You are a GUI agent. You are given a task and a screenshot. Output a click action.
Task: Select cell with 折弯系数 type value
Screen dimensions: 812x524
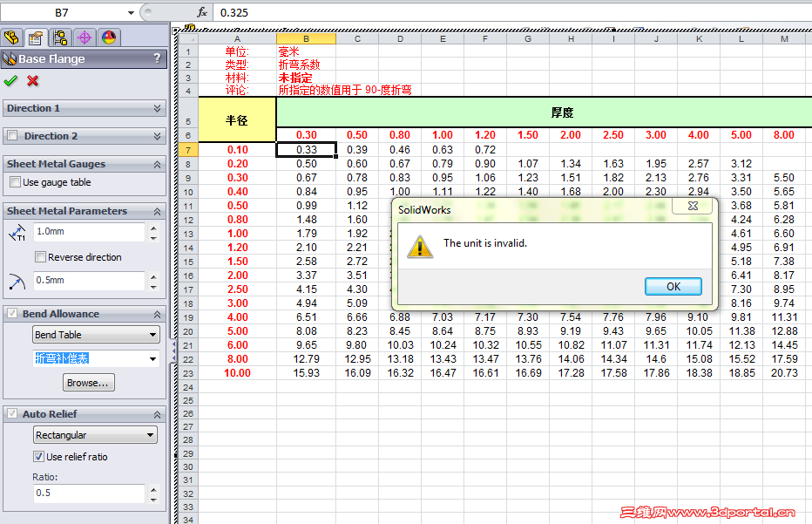306,65
